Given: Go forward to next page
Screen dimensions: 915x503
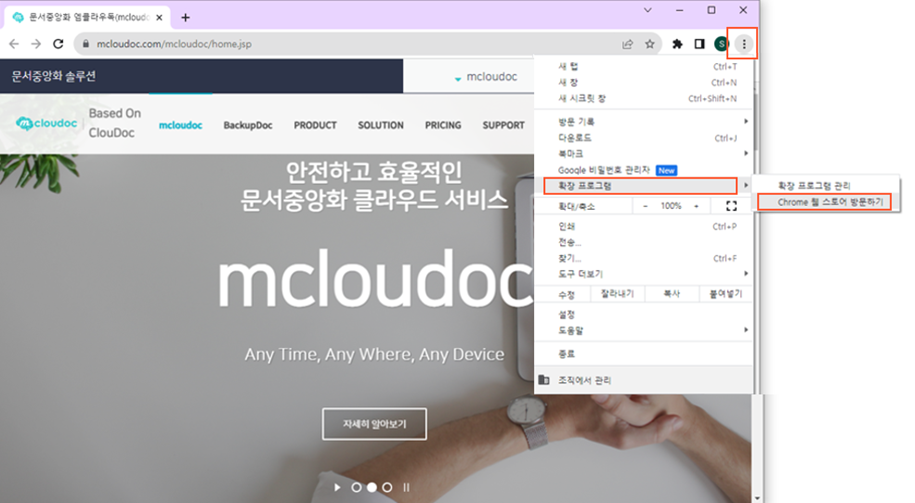Looking at the screenshot, I should pyautogui.click(x=36, y=44).
